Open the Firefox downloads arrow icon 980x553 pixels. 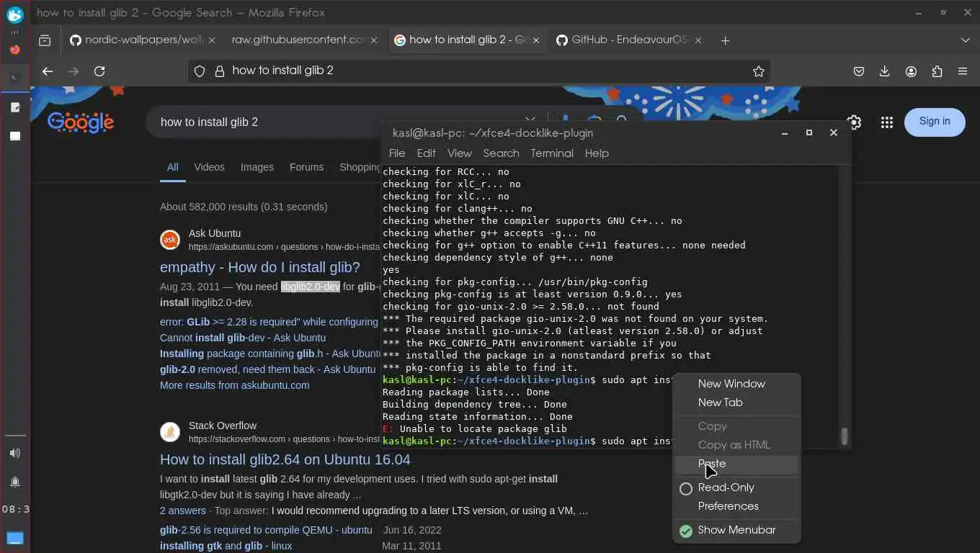pyautogui.click(x=885, y=71)
